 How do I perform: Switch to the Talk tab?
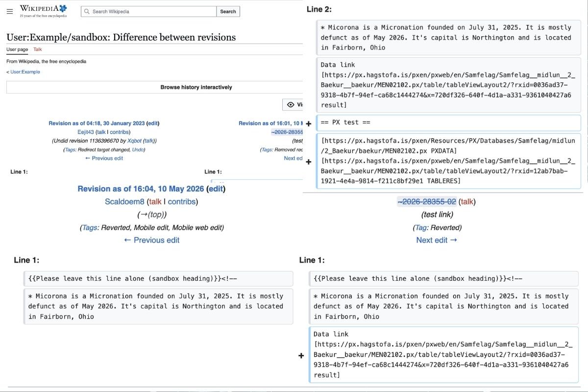37,49
